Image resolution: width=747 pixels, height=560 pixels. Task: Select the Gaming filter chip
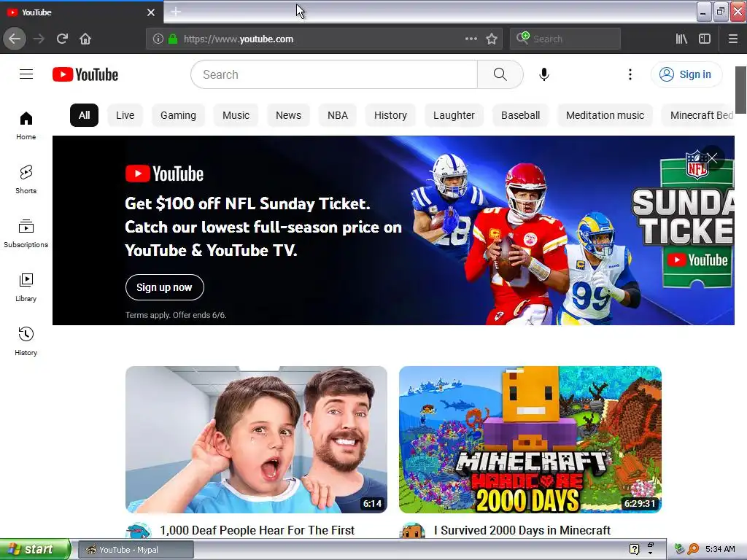(178, 115)
